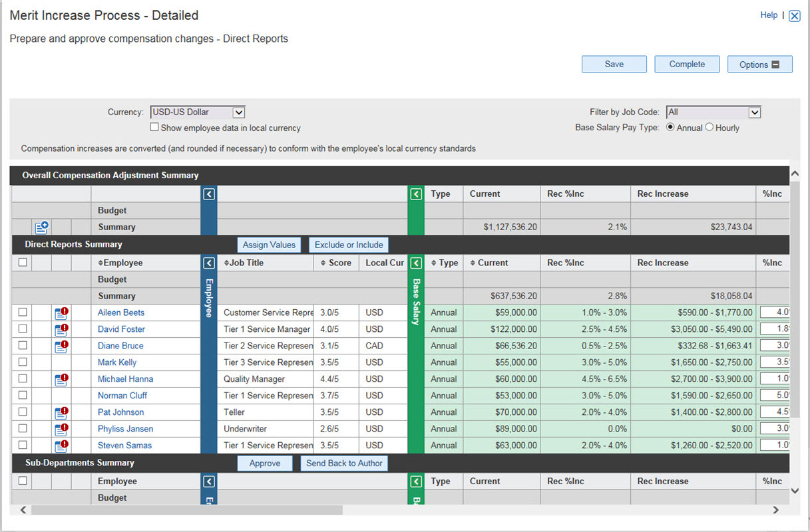
Task: Sort rows using the Score column arrows
Action: pyautogui.click(x=322, y=263)
